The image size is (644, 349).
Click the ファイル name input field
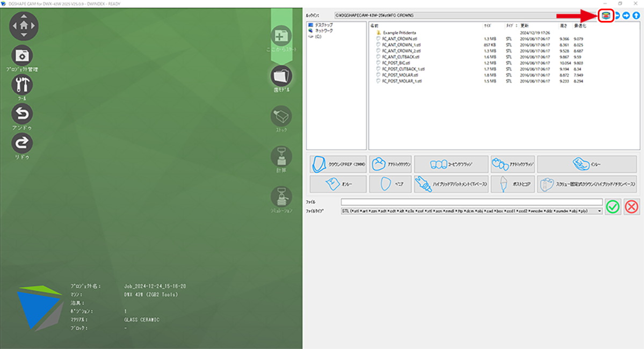coord(472,202)
